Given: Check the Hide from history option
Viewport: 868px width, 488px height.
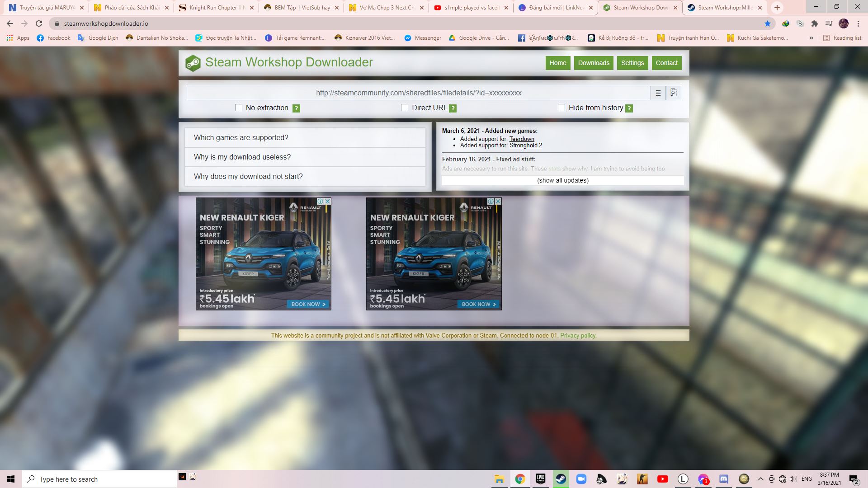Looking at the screenshot, I should [561, 108].
